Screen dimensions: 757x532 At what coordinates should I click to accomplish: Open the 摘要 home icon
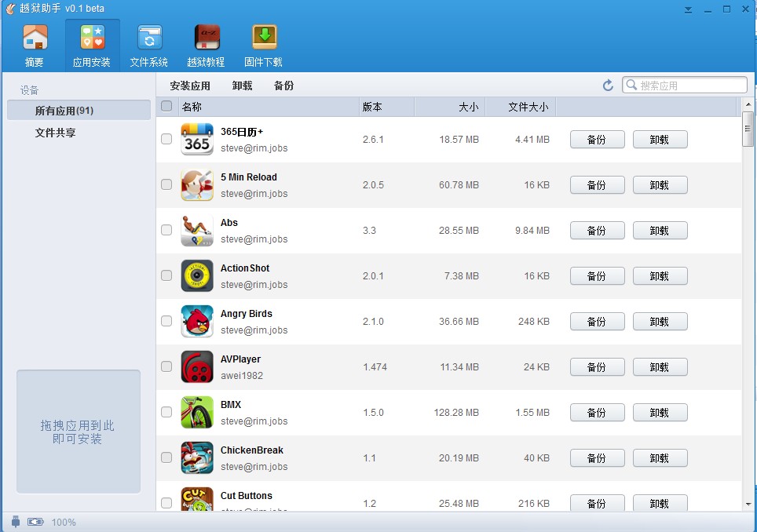point(35,38)
